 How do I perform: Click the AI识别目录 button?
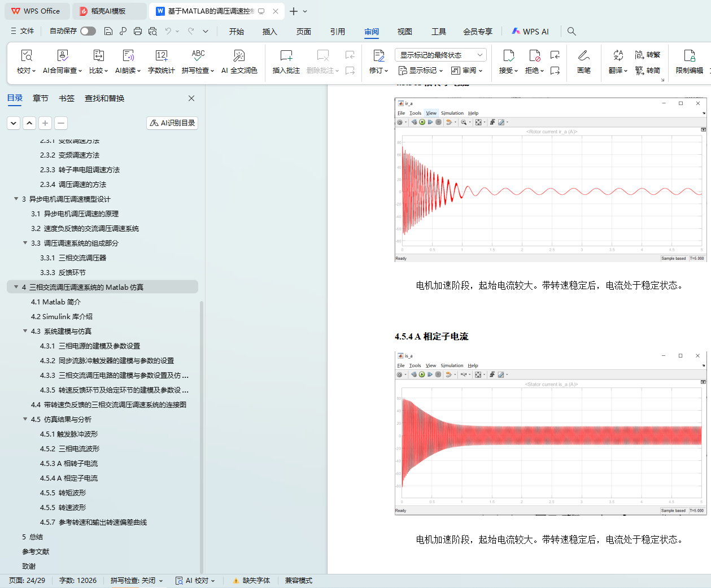click(x=172, y=123)
